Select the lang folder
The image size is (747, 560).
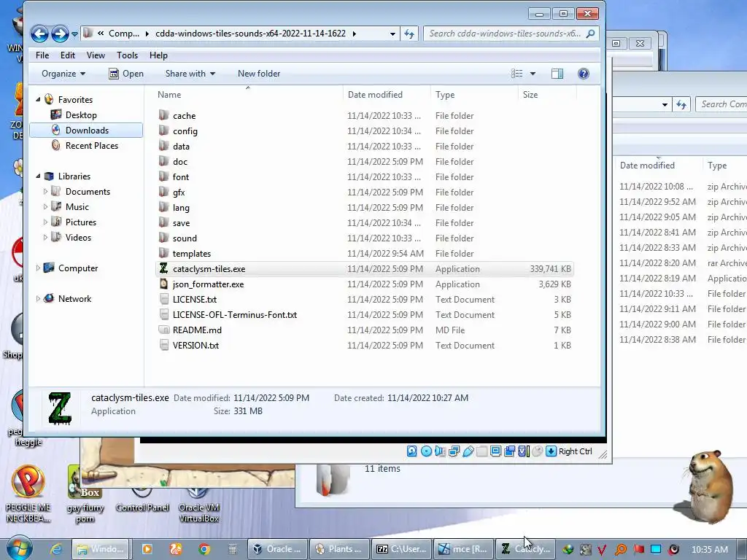[181, 208]
